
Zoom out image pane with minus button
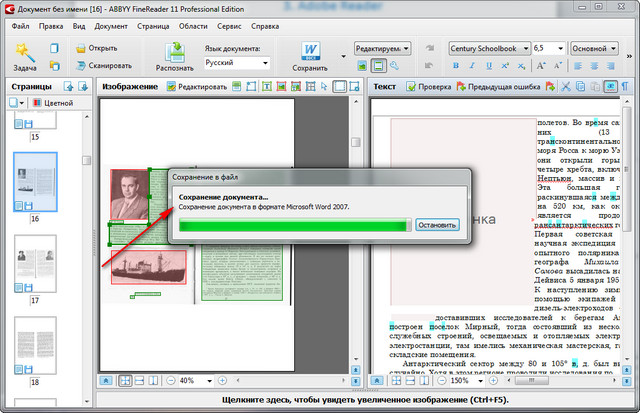pyautogui.click(x=171, y=381)
